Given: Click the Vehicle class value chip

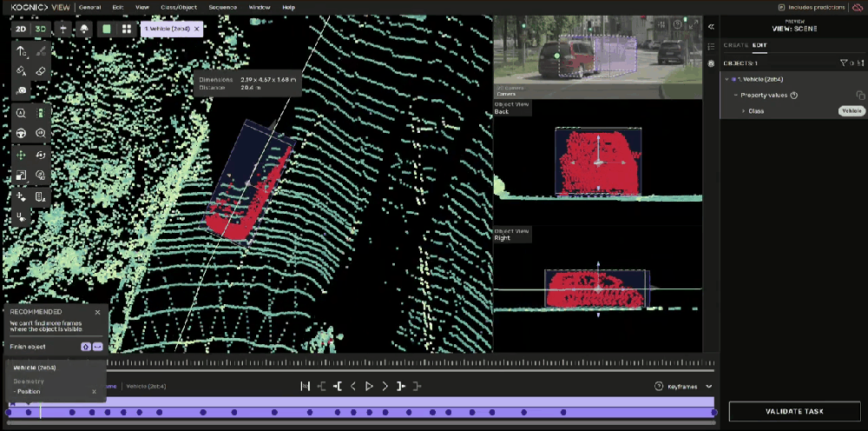Looking at the screenshot, I should tap(852, 111).
